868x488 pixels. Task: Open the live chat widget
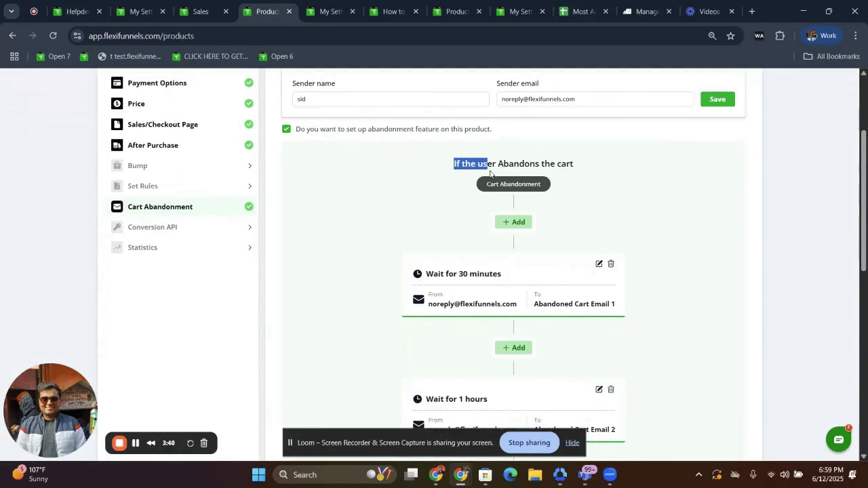click(x=838, y=439)
